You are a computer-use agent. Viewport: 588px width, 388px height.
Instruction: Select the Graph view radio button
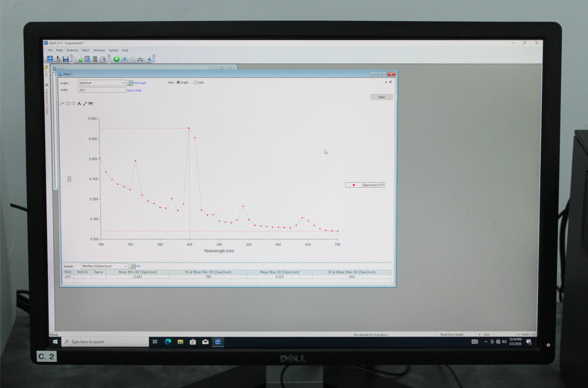click(178, 83)
